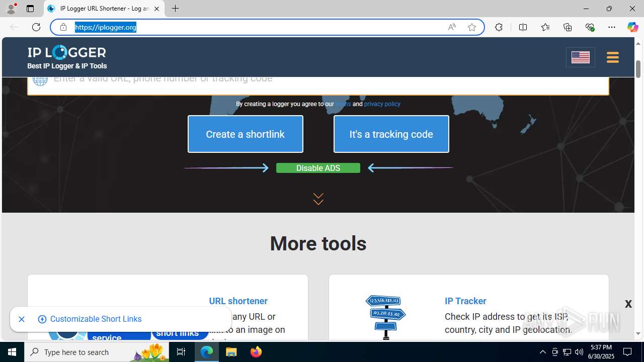Open the privacy policy link
Screen dimensions: 644x362
pos(382,104)
